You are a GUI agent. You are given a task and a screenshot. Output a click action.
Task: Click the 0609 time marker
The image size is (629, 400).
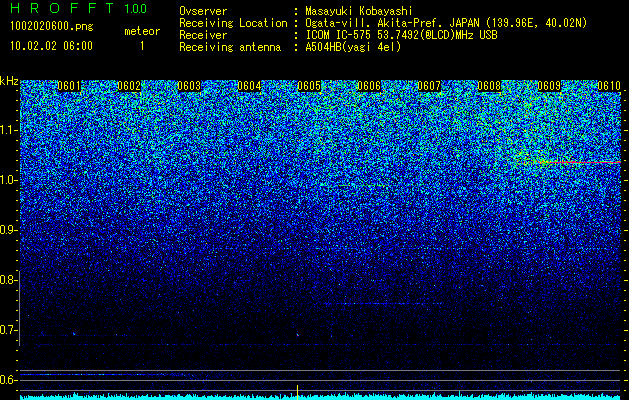coord(549,86)
